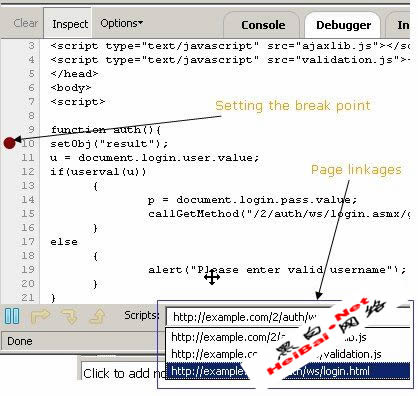Click the step out arrow icon
This screenshot has height=396, width=418.
(97, 316)
